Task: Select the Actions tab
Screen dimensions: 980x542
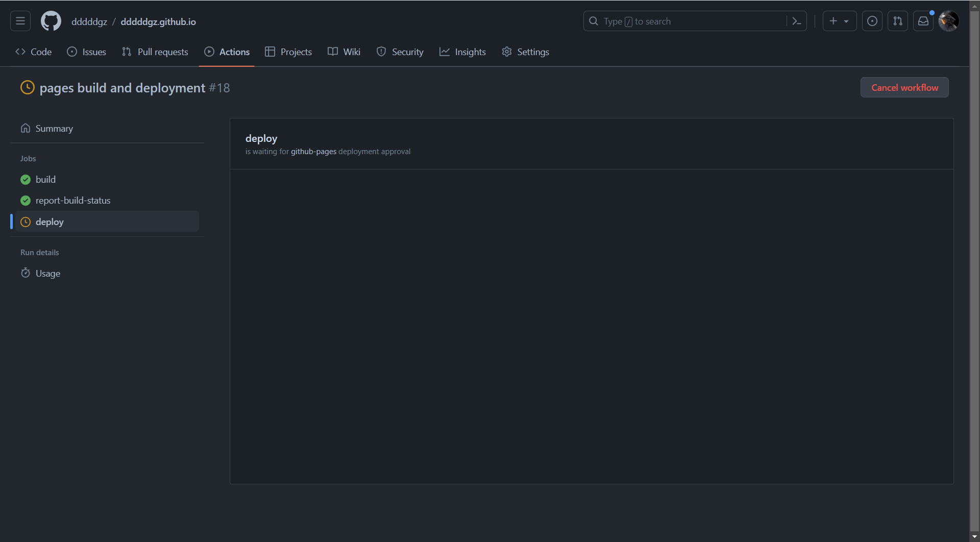Action: pyautogui.click(x=227, y=52)
